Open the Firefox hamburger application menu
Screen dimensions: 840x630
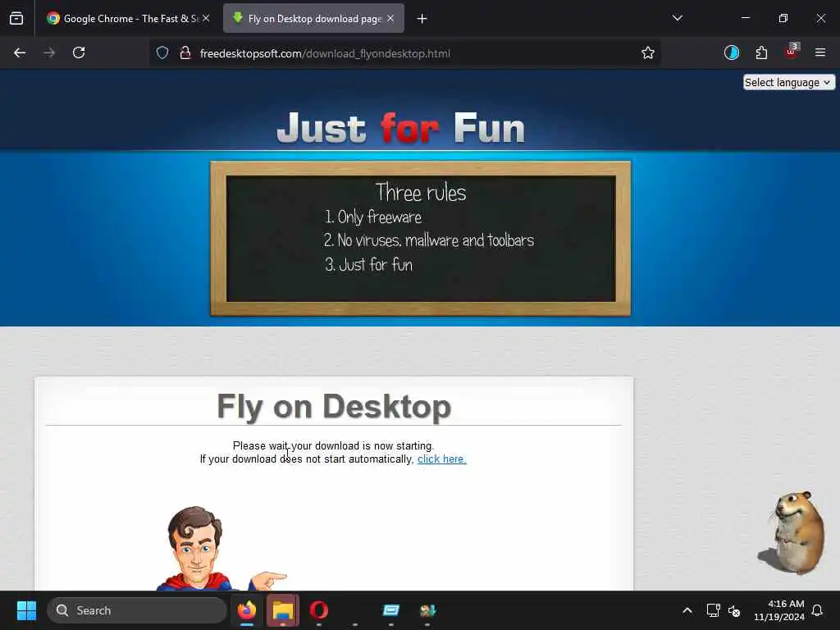[x=820, y=53]
